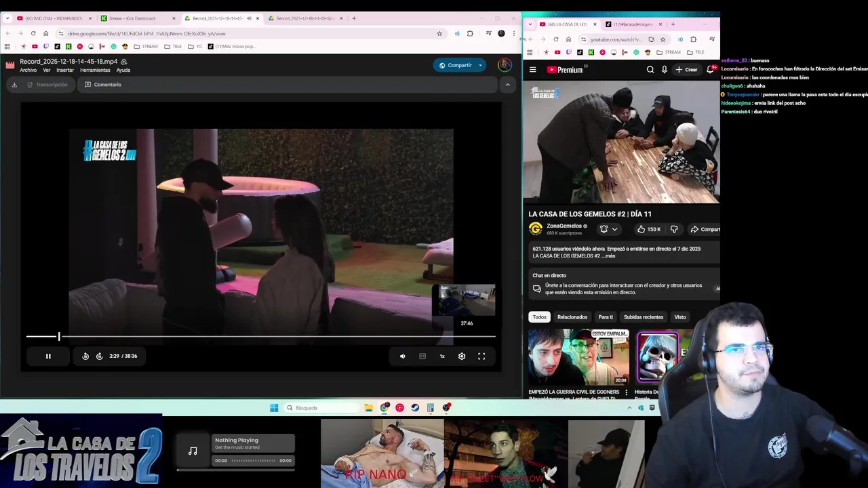The height and width of the screenshot is (488, 868).
Task: Dislike the YouTube live stream
Action: pyautogui.click(x=674, y=229)
